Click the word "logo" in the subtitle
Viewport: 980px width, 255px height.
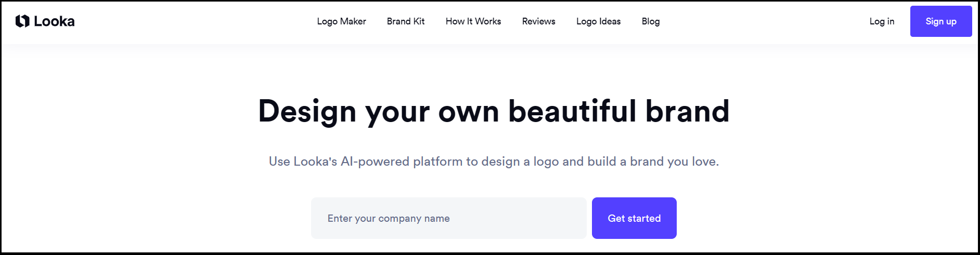[546, 162]
